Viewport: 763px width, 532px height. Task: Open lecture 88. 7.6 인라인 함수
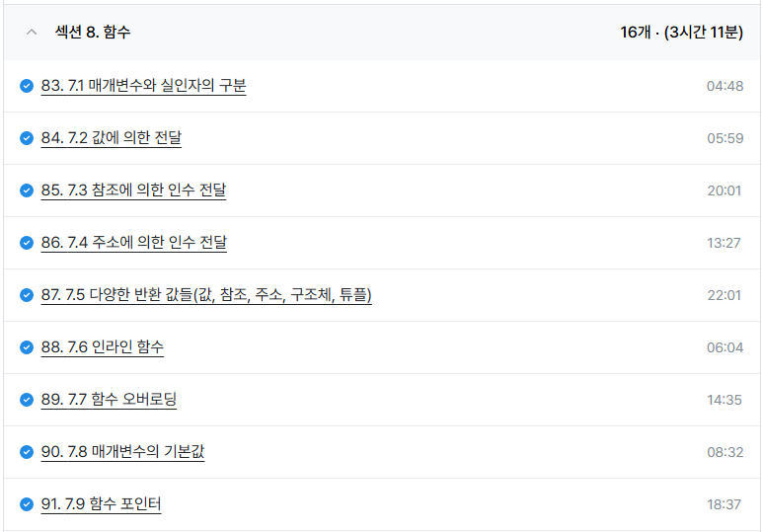103,347
